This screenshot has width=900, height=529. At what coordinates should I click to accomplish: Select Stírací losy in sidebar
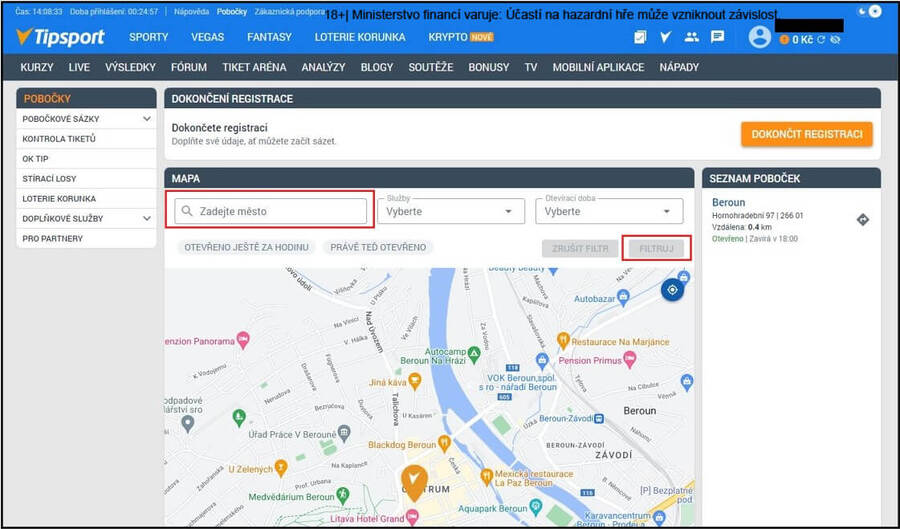86,178
